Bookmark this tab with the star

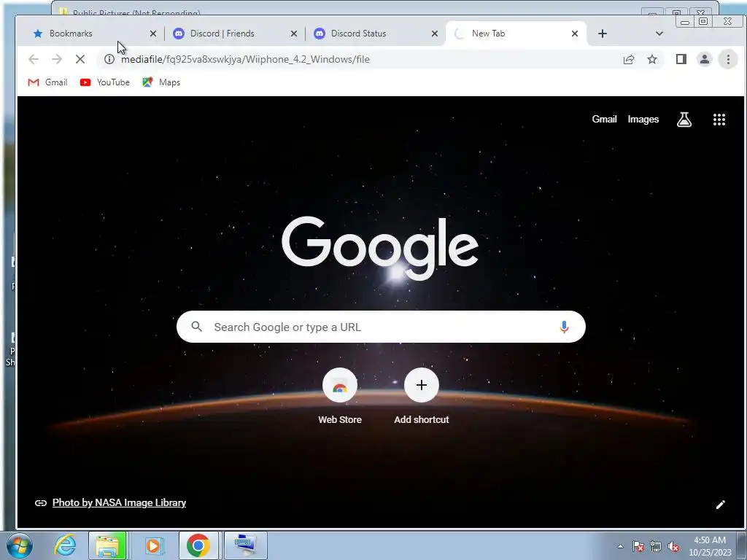tap(652, 59)
